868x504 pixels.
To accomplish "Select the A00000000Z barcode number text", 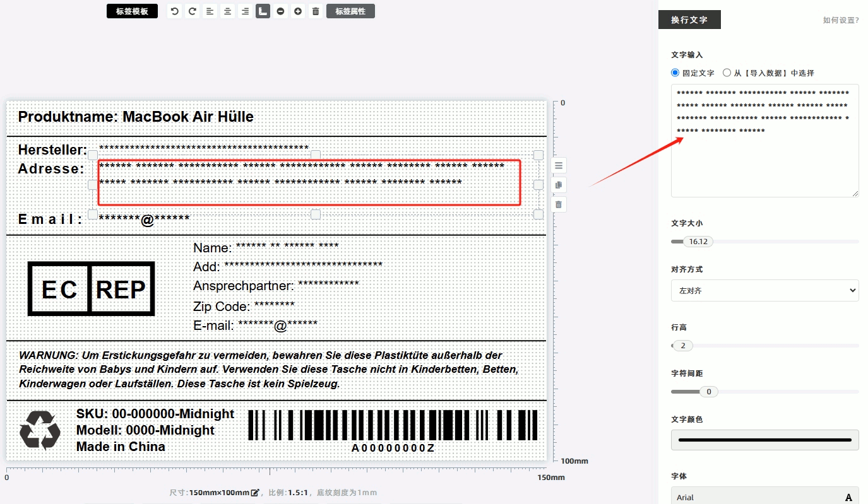I will point(393,448).
